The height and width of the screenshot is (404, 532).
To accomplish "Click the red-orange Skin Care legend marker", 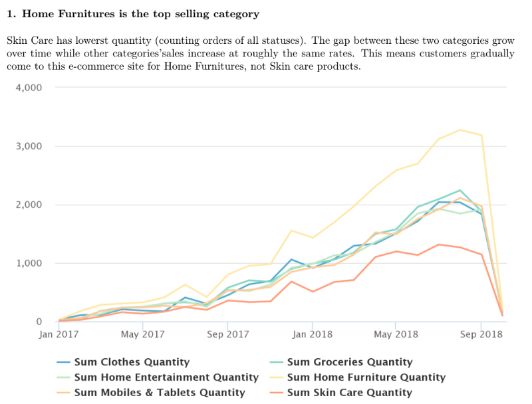I will [x=277, y=393].
